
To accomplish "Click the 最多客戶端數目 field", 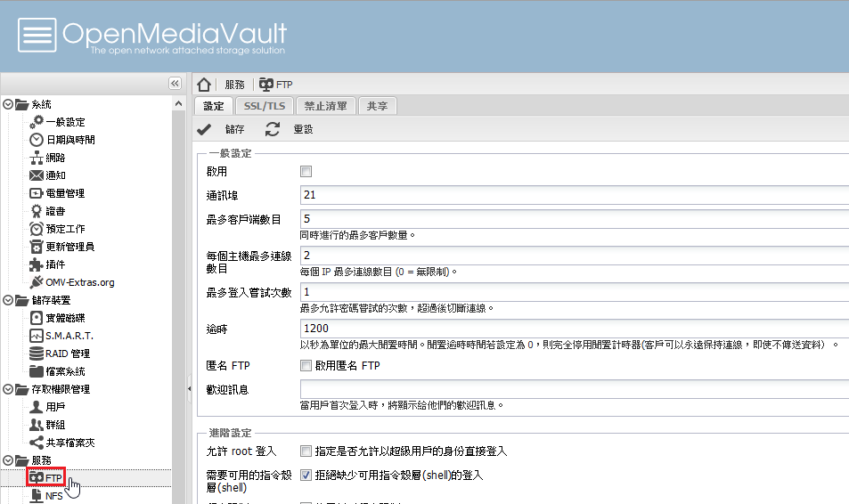I will tap(575, 219).
